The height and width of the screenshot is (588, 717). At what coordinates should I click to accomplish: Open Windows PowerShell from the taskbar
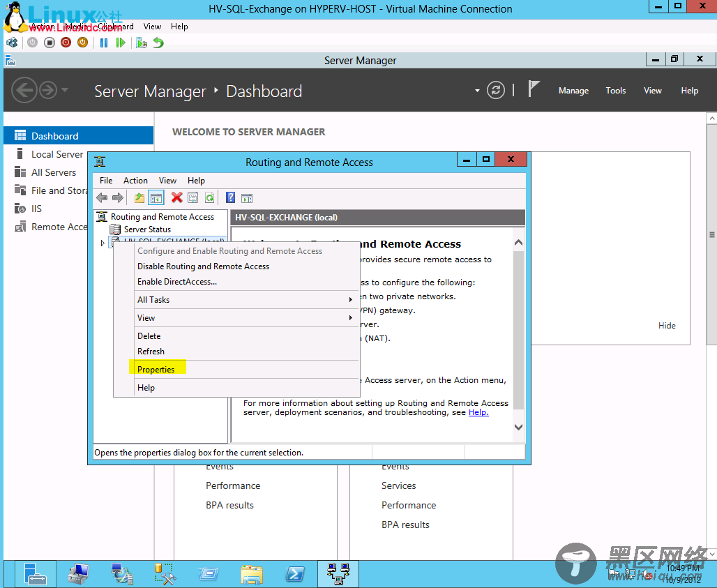(295, 574)
